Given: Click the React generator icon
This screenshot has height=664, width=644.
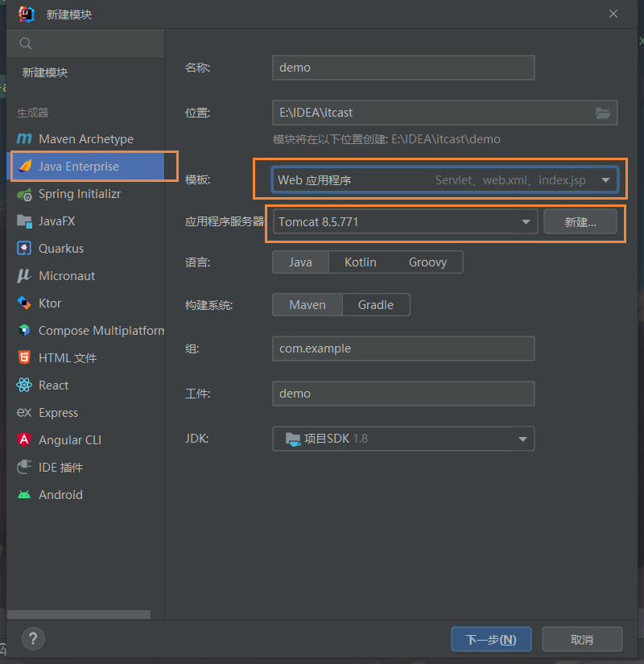Looking at the screenshot, I should pyautogui.click(x=24, y=386).
